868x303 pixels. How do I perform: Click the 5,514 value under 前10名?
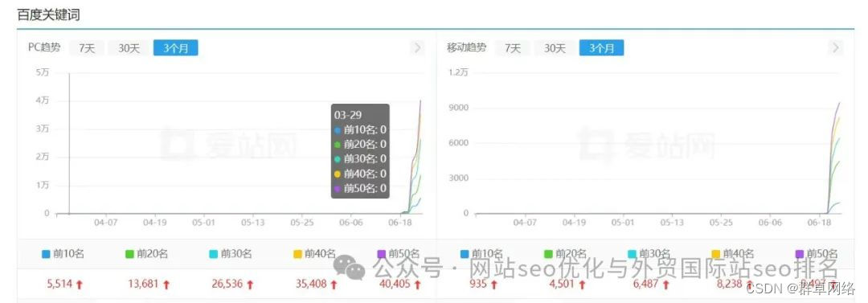click(x=59, y=285)
